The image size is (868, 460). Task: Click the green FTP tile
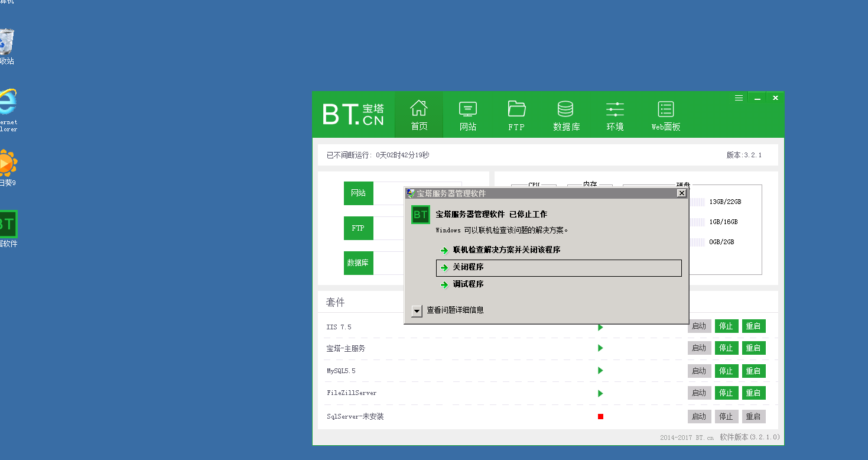359,228
